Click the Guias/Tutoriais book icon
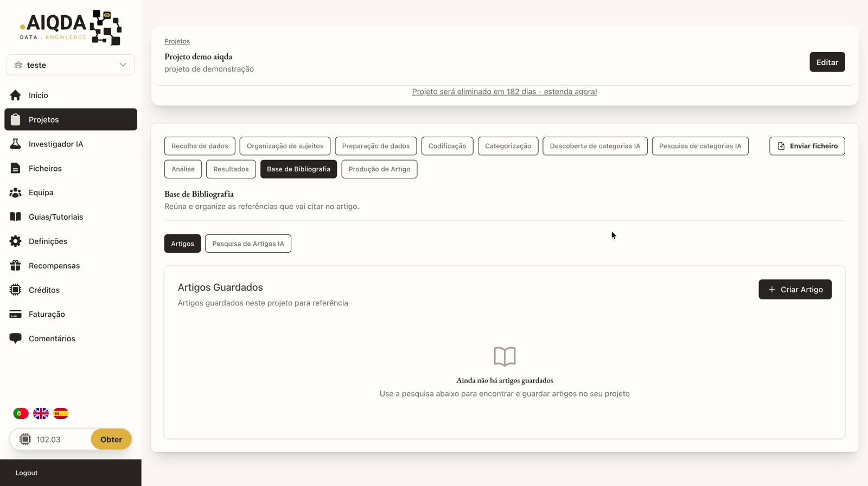 click(x=15, y=217)
